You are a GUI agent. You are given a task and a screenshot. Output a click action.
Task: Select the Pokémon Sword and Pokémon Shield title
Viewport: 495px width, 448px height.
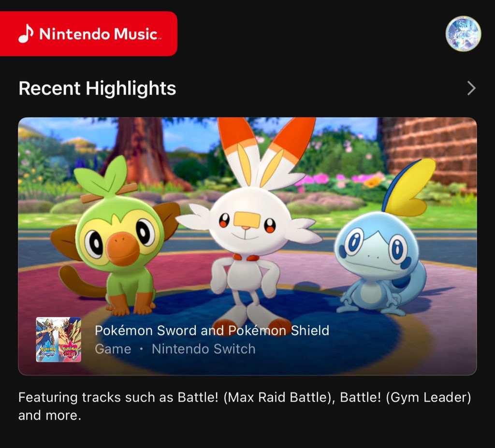(212, 331)
